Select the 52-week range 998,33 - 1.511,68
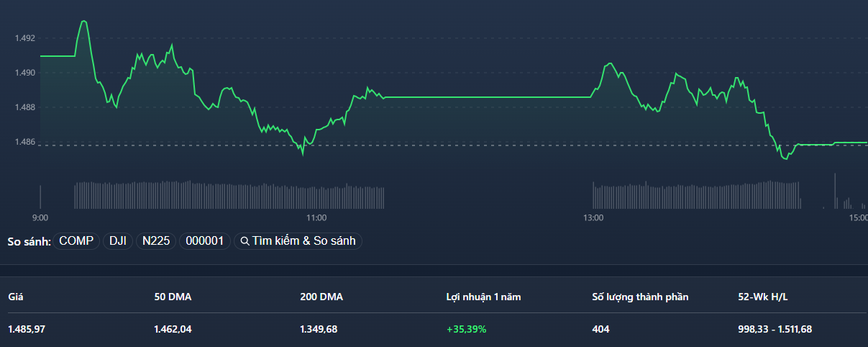This screenshot has height=347, width=868. click(775, 329)
